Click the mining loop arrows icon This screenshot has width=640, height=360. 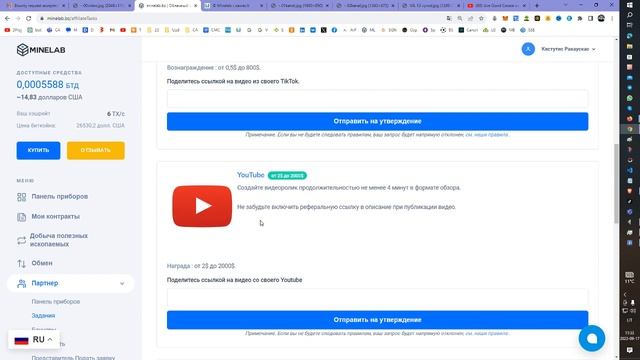21,240
